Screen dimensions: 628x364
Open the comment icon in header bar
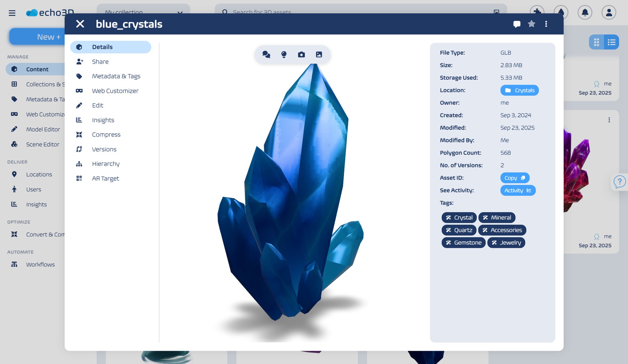[517, 24]
